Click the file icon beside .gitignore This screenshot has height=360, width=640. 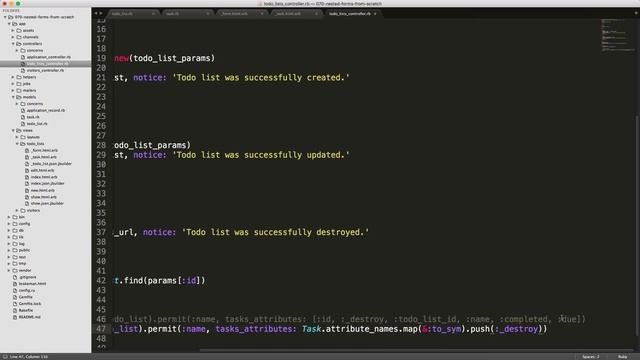tap(15, 277)
